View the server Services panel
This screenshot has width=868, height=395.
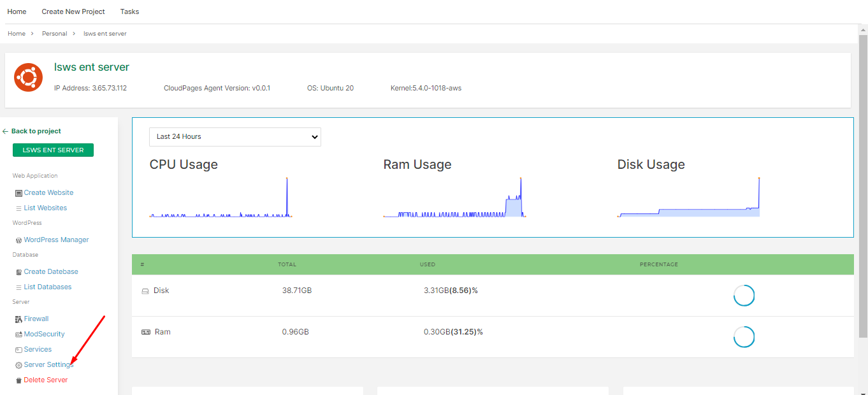pos(38,348)
